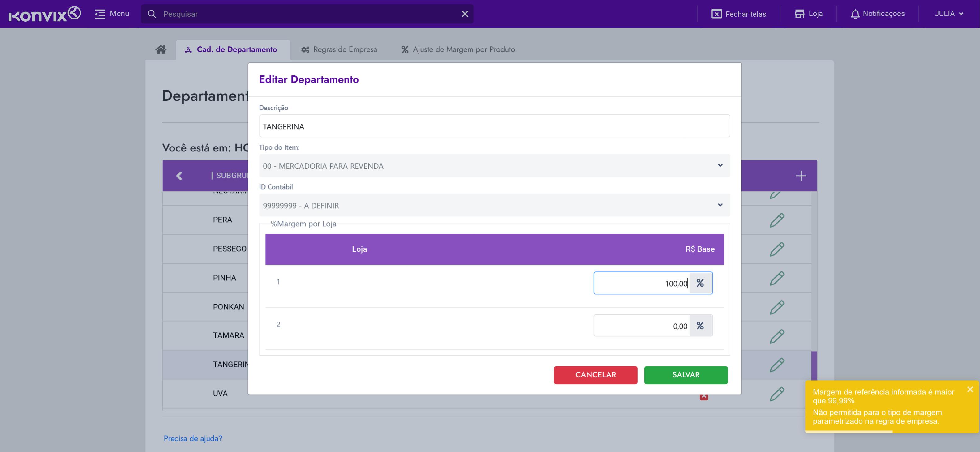Open the JULIA user dropdown

pos(949,14)
